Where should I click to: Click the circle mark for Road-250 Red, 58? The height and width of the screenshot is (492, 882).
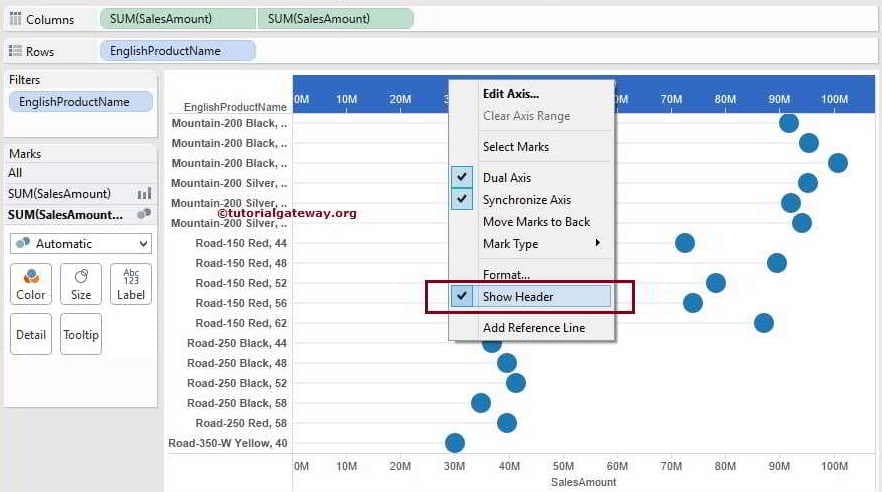point(507,423)
